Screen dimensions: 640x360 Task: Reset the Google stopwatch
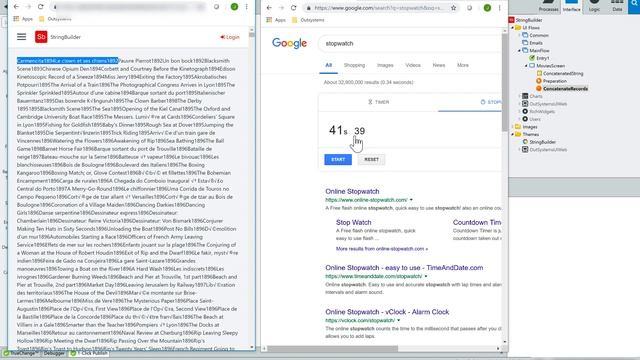pyautogui.click(x=371, y=160)
